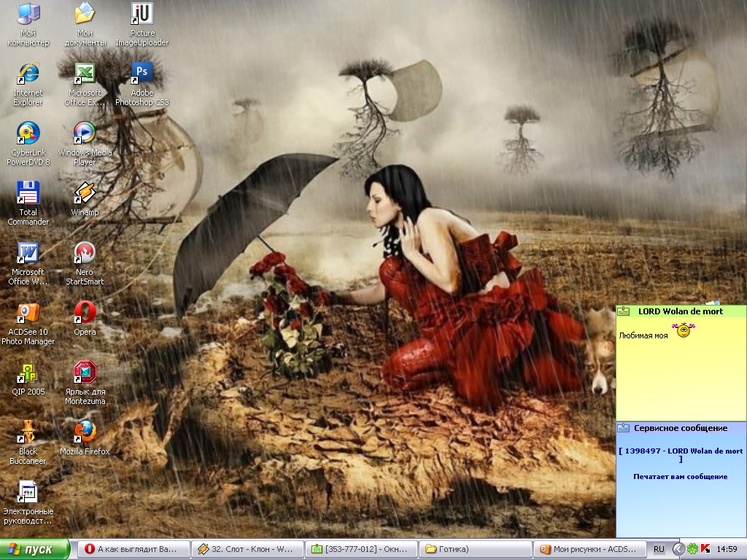Open the Black Buccaneer game shortcut
This screenshot has width=747, height=560.
28,432
